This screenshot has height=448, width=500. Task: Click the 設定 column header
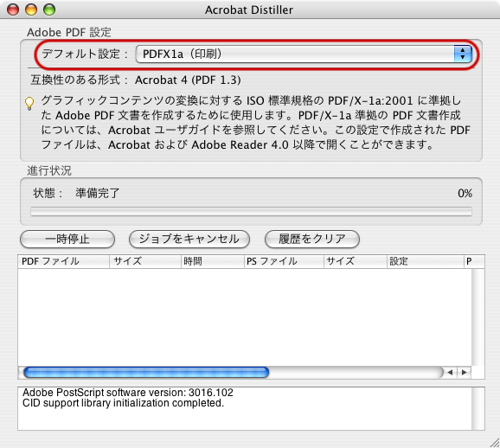coord(426,261)
